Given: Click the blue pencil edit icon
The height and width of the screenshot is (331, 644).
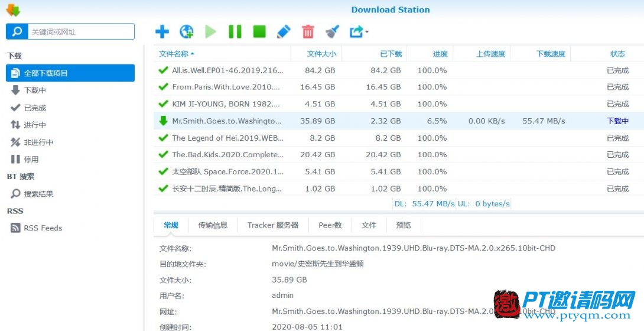Looking at the screenshot, I should pyautogui.click(x=284, y=31).
